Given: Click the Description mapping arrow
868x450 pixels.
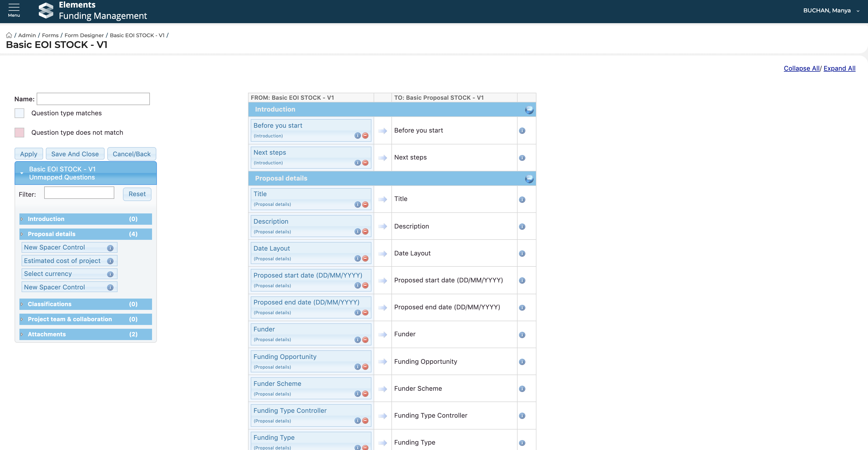Looking at the screenshot, I should point(383,227).
